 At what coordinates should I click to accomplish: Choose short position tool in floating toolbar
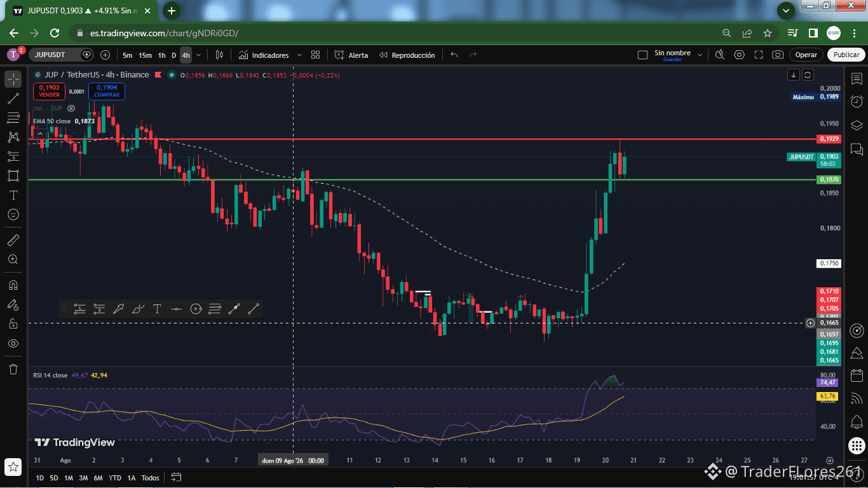click(x=98, y=309)
